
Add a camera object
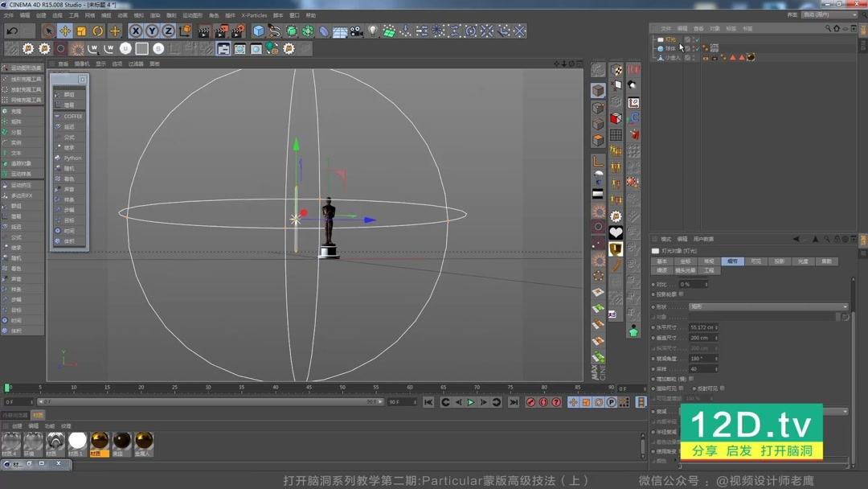(x=356, y=31)
